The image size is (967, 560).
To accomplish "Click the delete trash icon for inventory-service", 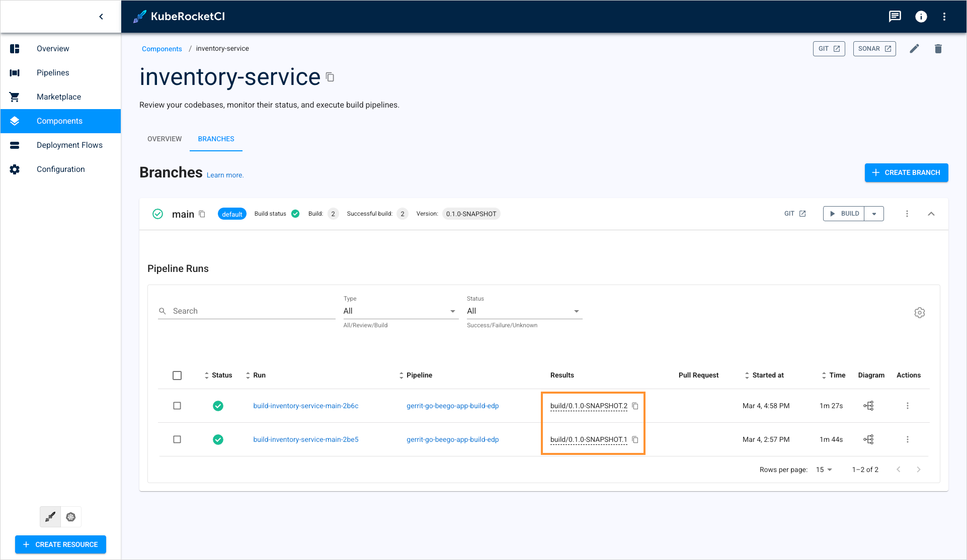I will point(938,48).
